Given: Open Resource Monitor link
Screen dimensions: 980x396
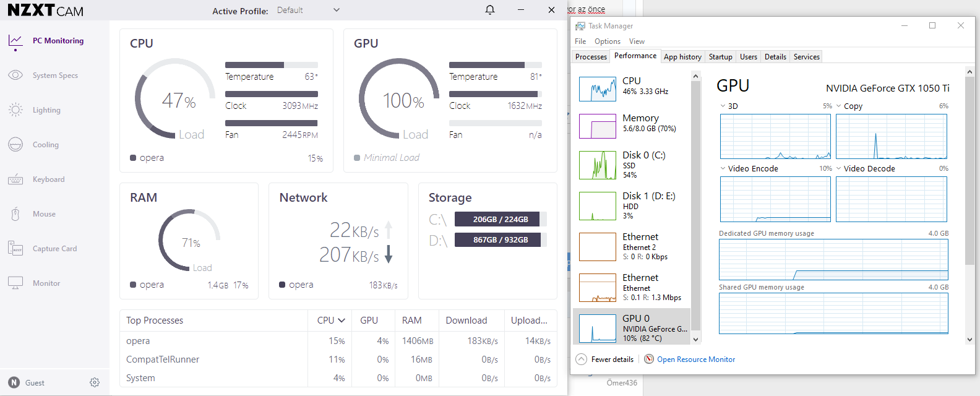Looking at the screenshot, I should [695, 359].
